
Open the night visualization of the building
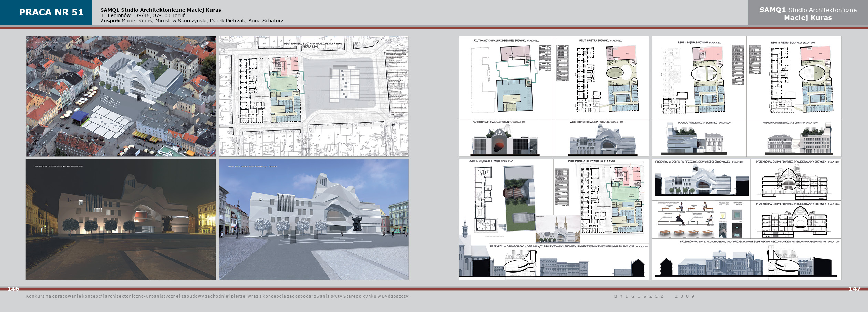coord(121,219)
